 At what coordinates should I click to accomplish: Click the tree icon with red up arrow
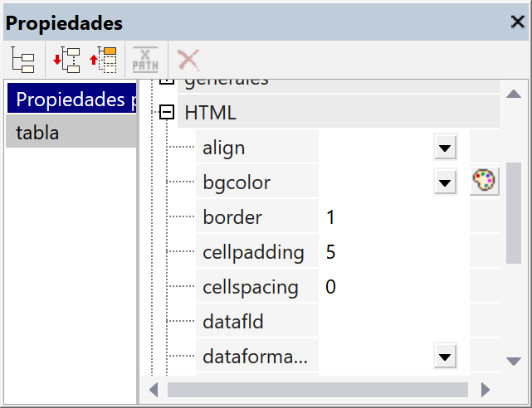click(103, 59)
